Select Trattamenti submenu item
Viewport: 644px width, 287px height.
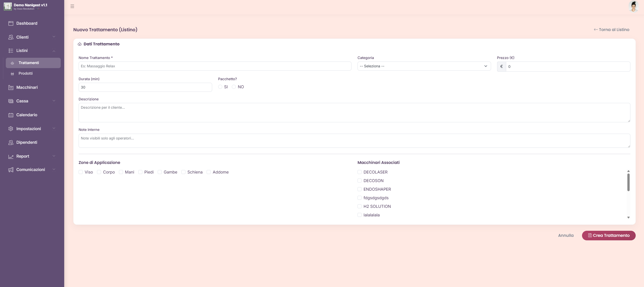(x=29, y=63)
